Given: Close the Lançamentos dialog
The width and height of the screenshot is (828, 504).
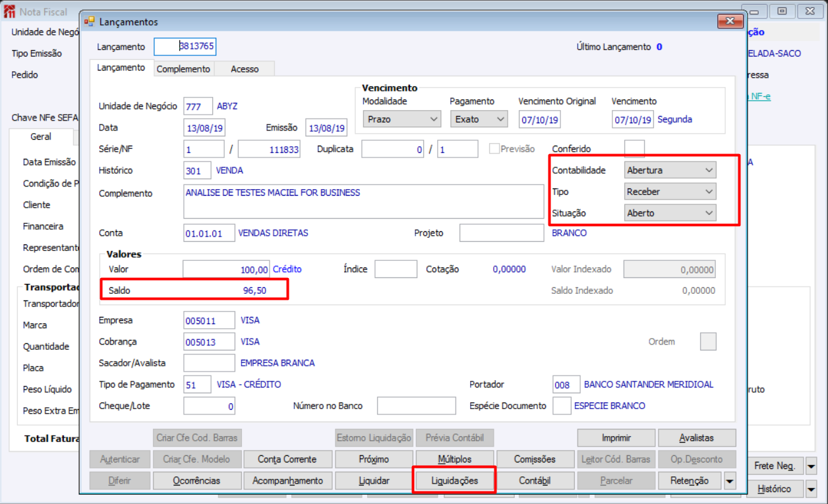Looking at the screenshot, I should pos(730,22).
